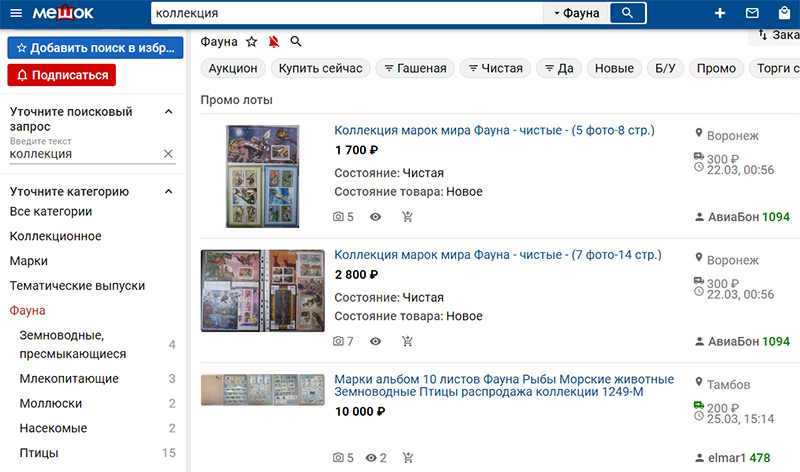800x472 pixels.
Task: Click the Мешок site logo
Action: click(63, 13)
